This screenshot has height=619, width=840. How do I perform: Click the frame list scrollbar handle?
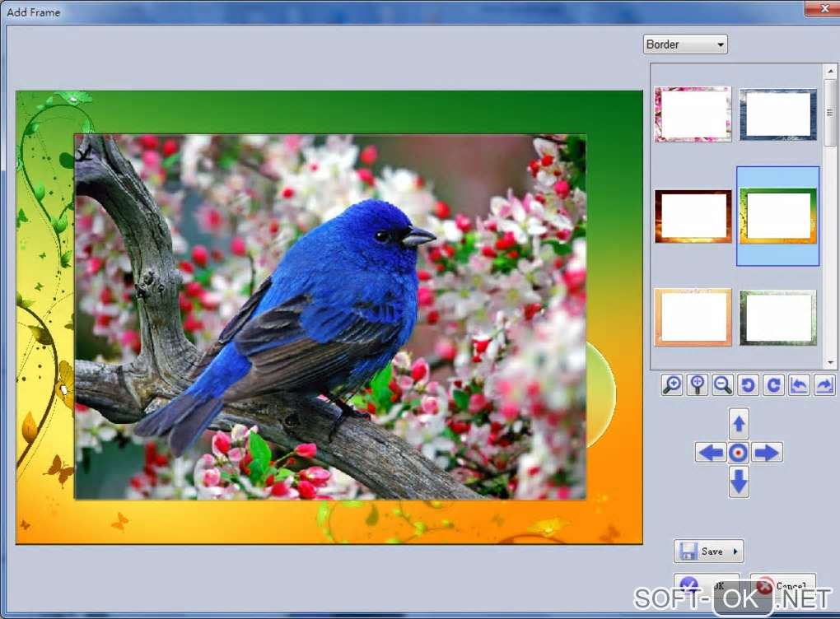830,112
